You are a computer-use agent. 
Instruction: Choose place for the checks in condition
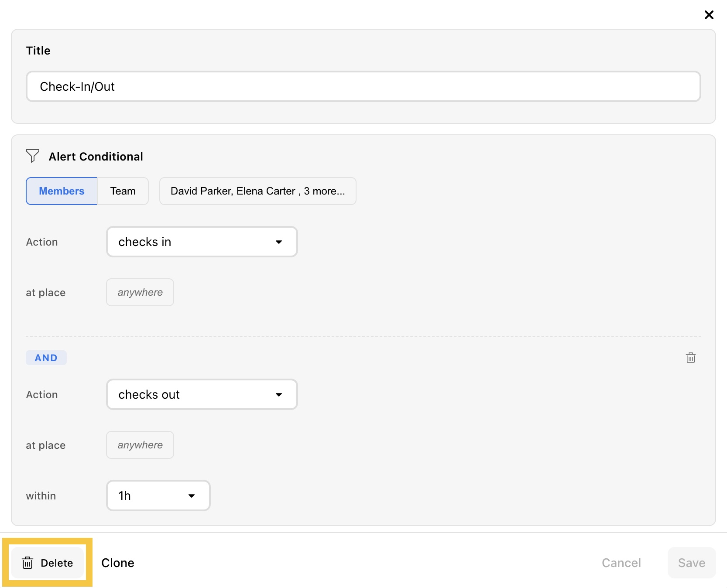click(x=140, y=292)
